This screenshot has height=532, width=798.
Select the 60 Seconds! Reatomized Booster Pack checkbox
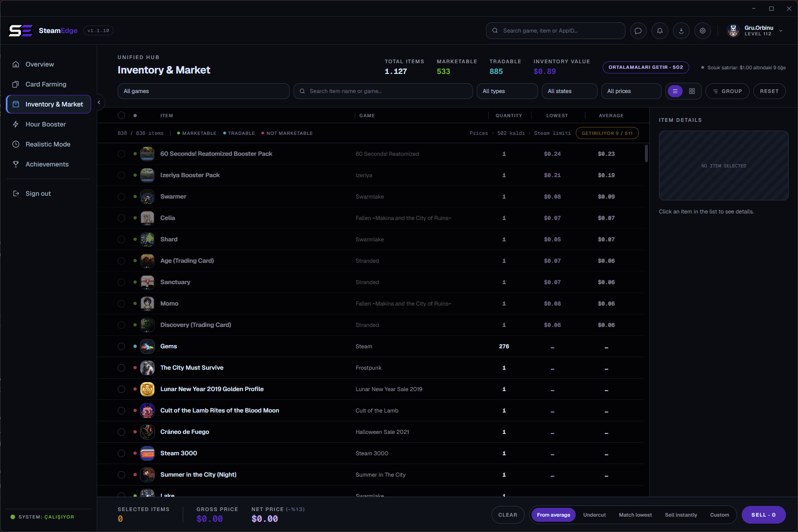(121, 154)
